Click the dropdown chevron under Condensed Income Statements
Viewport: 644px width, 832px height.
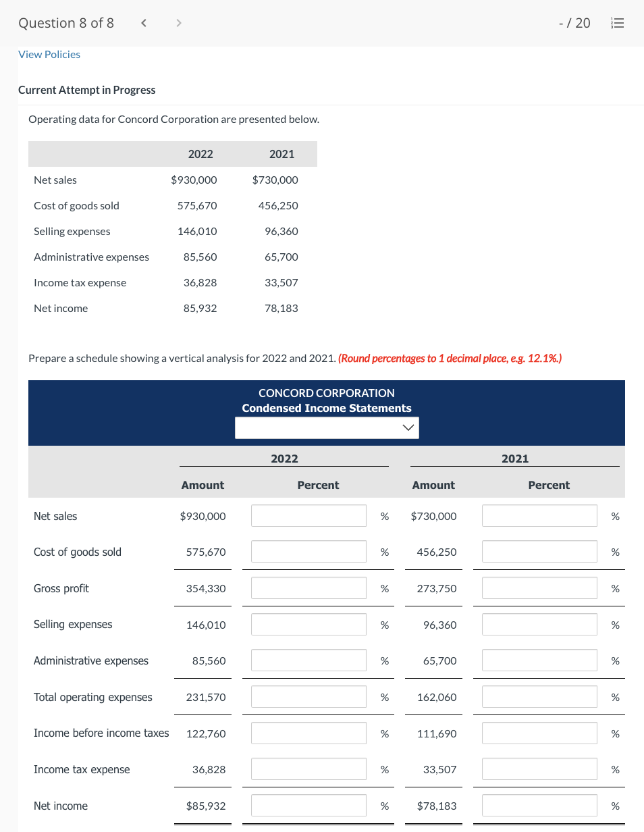[408, 427]
